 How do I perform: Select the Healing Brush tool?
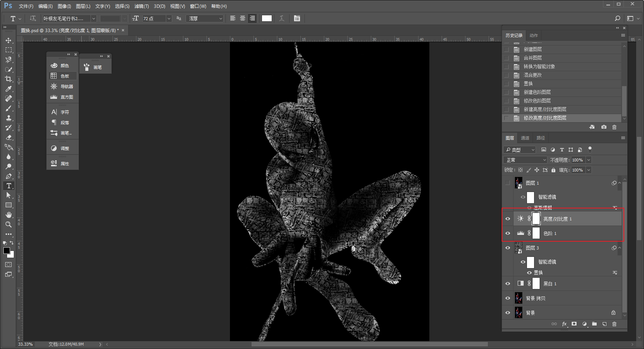pos(8,98)
